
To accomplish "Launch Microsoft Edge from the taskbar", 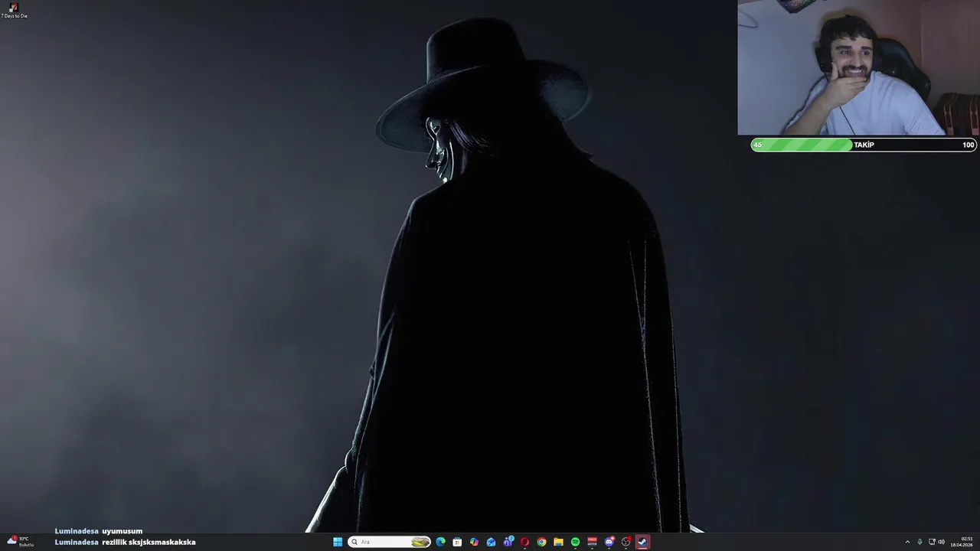I will (440, 542).
